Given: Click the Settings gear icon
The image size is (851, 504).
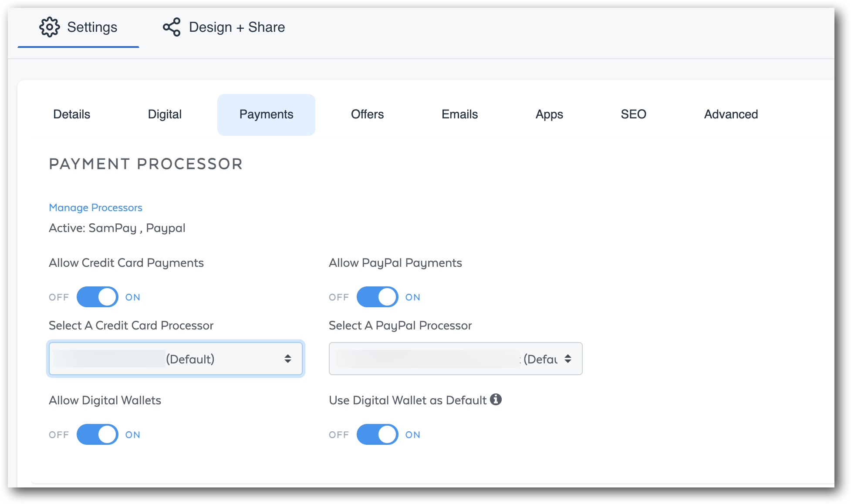Looking at the screenshot, I should 49,27.
